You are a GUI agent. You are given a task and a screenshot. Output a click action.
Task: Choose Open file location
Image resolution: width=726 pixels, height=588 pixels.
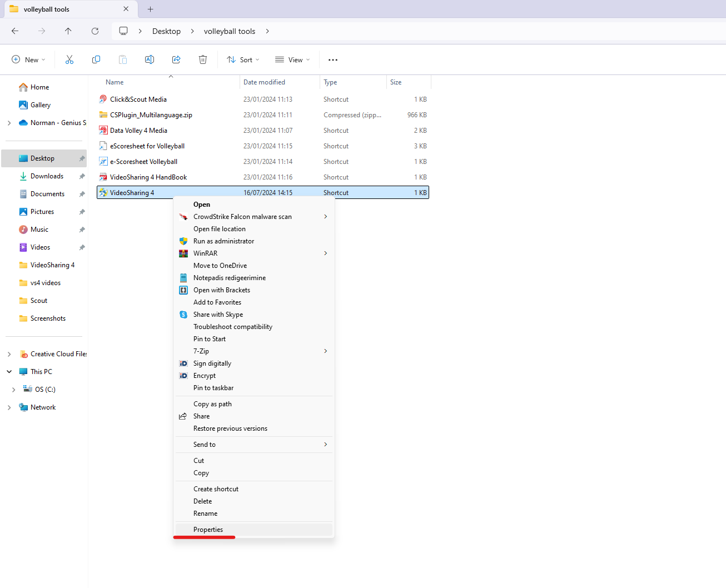pos(255,229)
